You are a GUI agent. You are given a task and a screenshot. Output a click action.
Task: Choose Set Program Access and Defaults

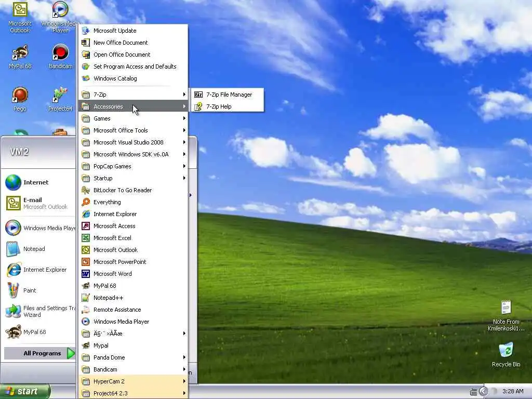(x=133, y=66)
